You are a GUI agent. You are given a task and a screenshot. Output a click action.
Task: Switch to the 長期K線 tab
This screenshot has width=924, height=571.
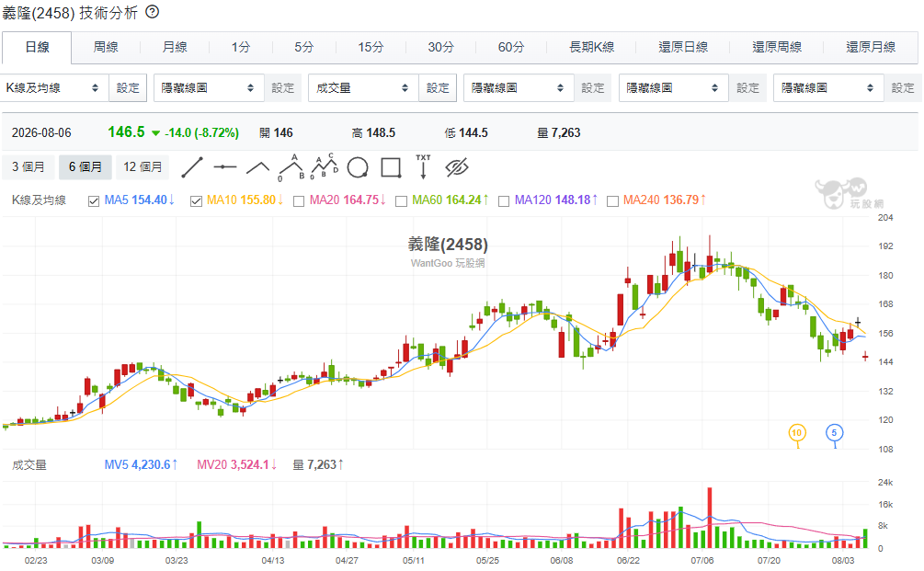(592, 47)
